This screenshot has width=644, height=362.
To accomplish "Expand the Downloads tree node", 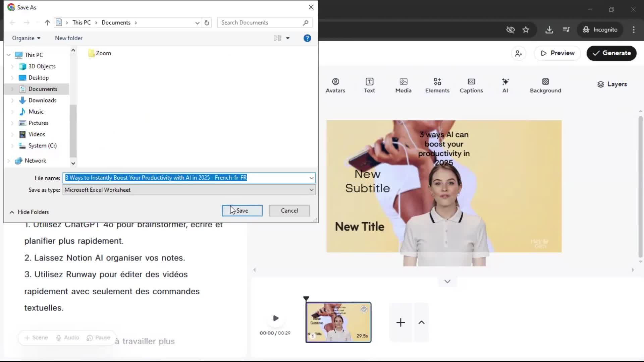I will 12,100.
